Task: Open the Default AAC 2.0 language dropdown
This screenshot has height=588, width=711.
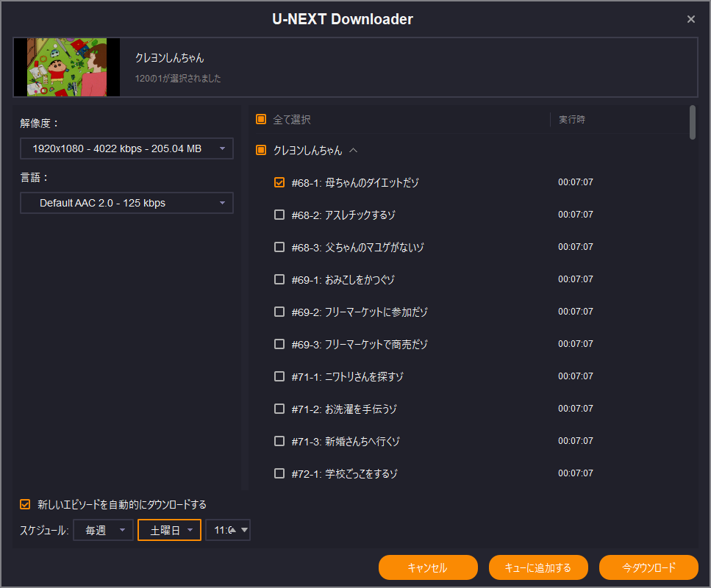Action: click(126, 203)
